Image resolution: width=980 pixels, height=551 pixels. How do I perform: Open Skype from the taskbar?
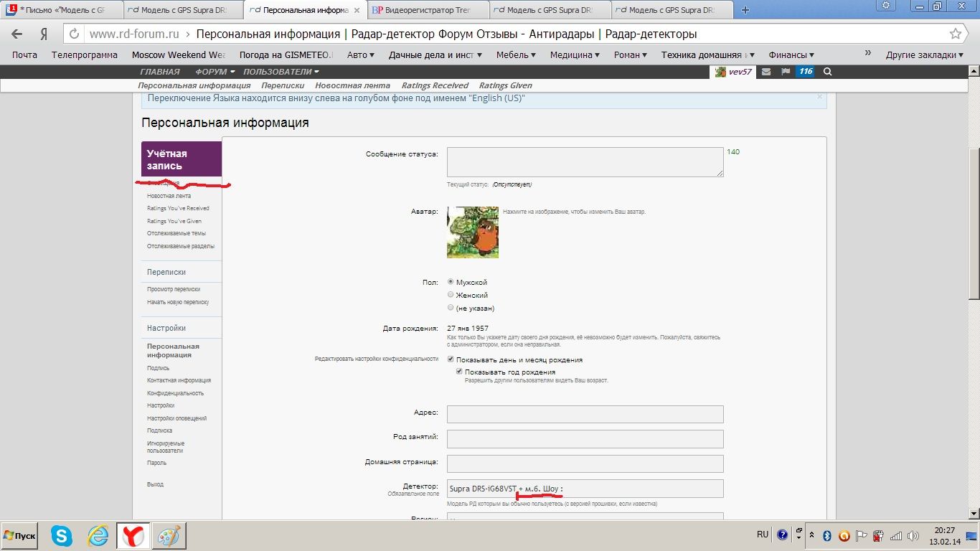(62, 535)
